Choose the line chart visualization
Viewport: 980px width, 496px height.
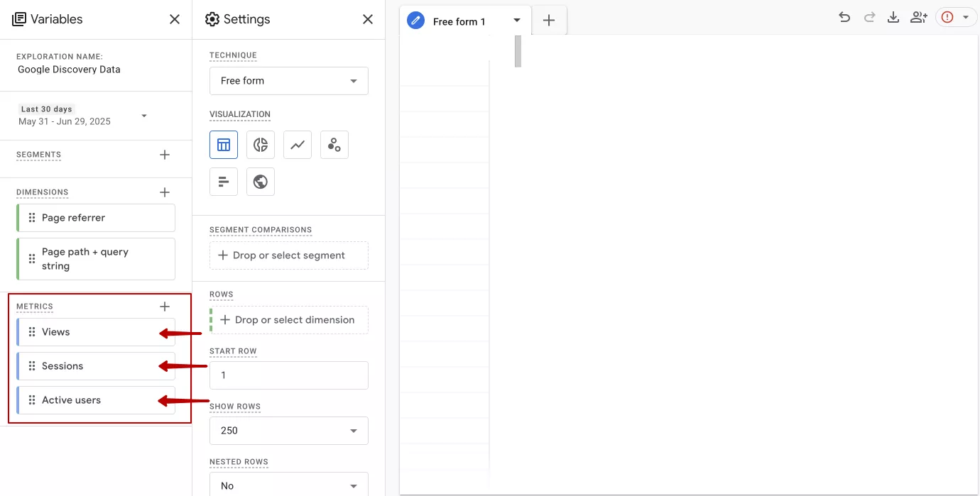pyautogui.click(x=298, y=145)
